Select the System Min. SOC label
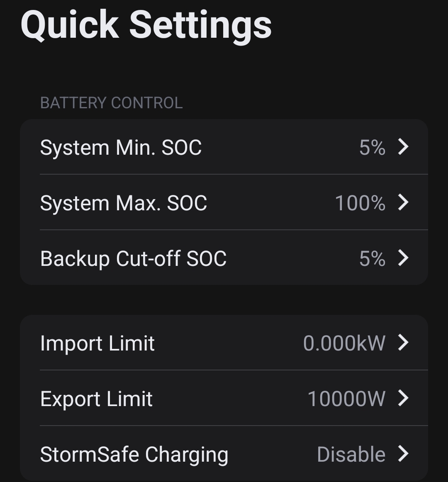The height and width of the screenshot is (482, 448). (121, 148)
